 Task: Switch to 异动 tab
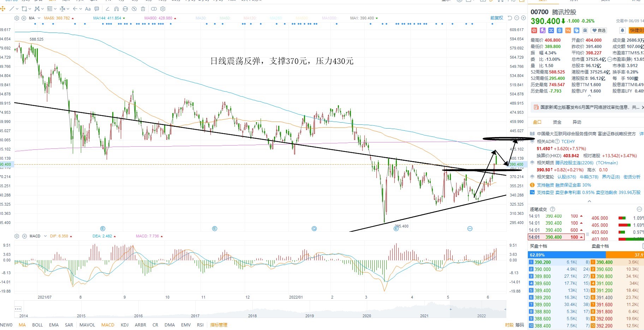(577, 122)
